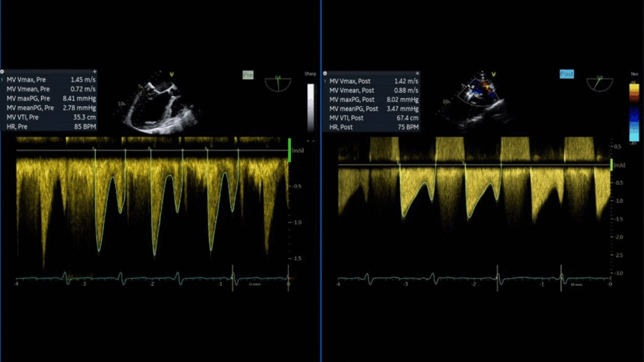
Task: Click the Sharp grayscale bar
Action: coord(310,108)
